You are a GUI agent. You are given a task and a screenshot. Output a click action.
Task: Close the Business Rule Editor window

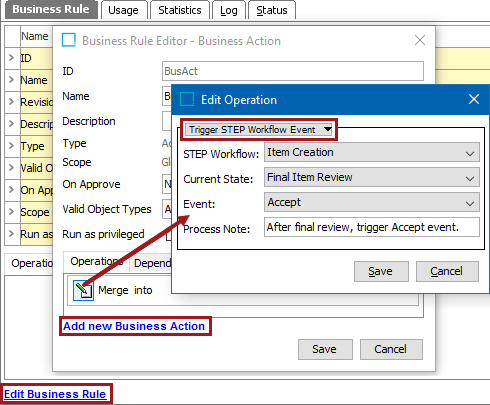point(420,40)
